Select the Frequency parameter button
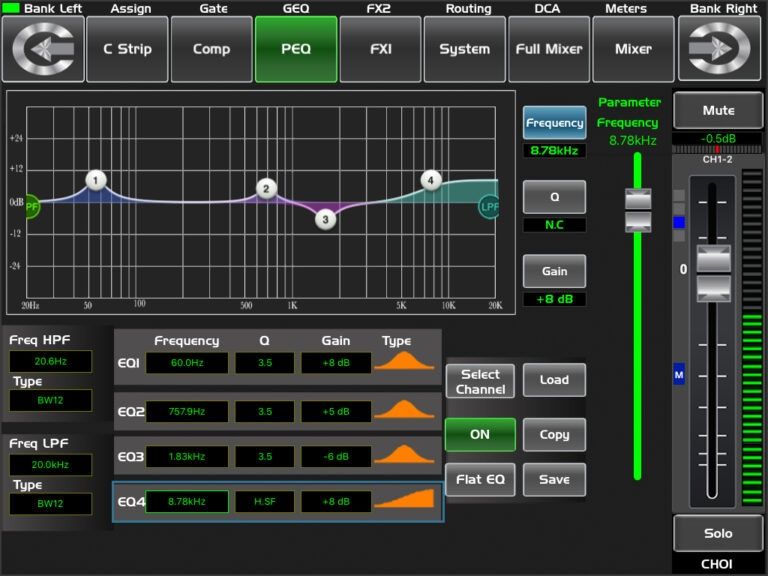Image resolution: width=768 pixels, height=576 pixels. click(554, 122)
